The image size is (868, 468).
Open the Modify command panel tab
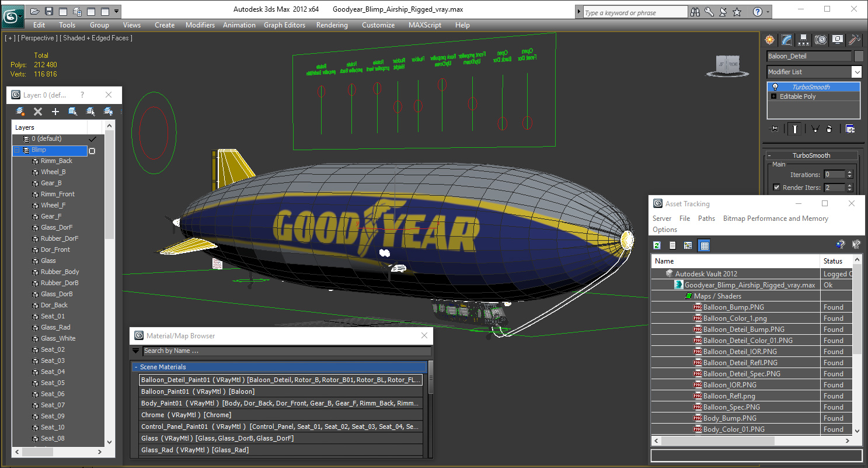[787, 40]
